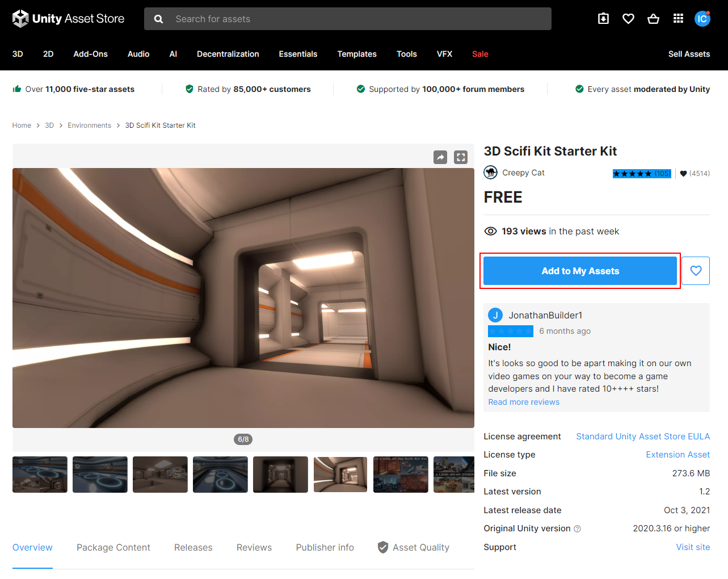Open the Add-Ons category menu
Viewport: 728px width, 579px height.
point(90,54)
